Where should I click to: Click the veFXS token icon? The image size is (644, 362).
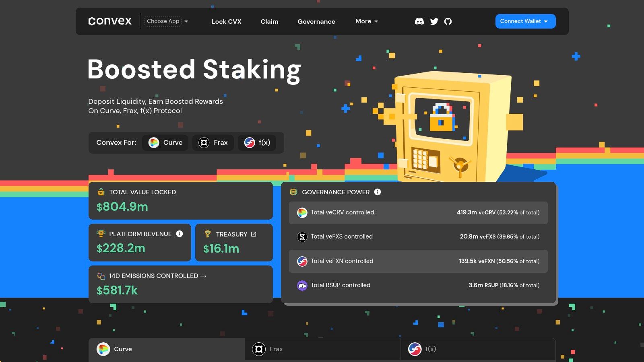pyautogui.click(x=302, y=237)
